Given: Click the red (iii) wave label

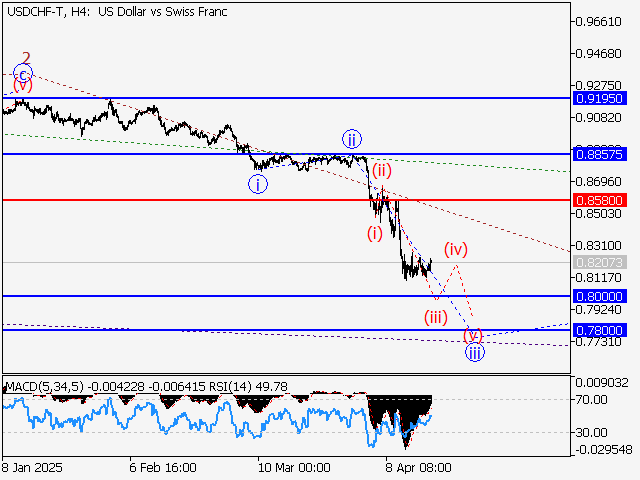Looking at the screenshot, I should (x=435, y=318).
